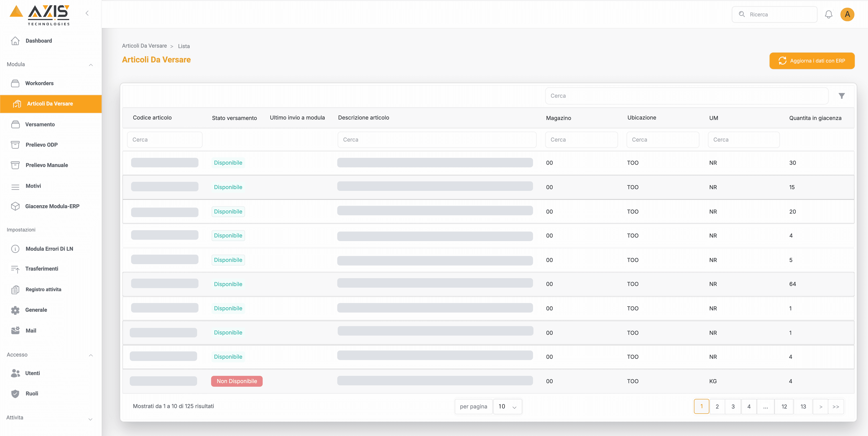The width and height of the screenshot is (868, 436).
Task: Open Prelievo ODP from the sidebar
Action: (41, 145)
